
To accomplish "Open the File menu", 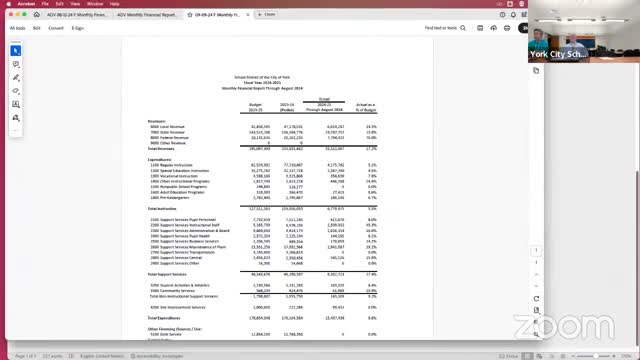I will (x=45, y=4).
